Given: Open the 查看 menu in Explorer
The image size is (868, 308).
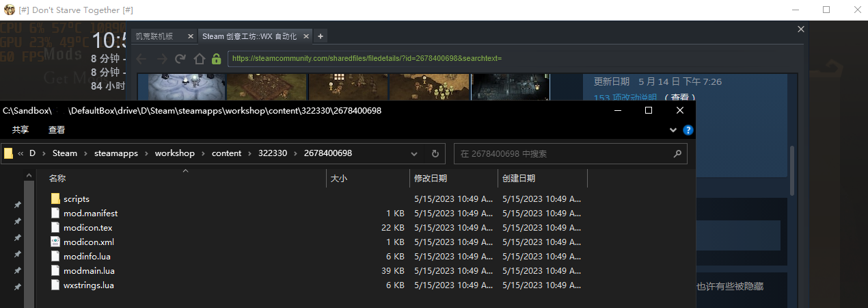Looking at the screenshot, I should (57, 129).
